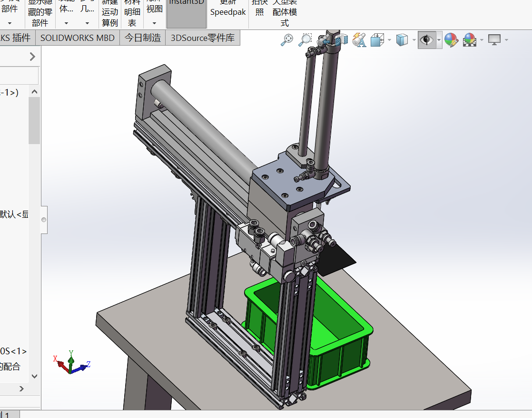Open the Section View tool
Viewport: 532px width, 418px height.
coord(341,39)
